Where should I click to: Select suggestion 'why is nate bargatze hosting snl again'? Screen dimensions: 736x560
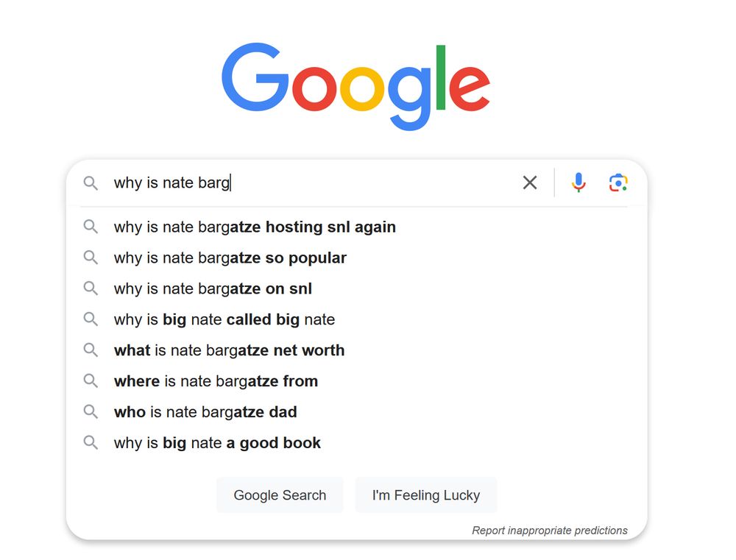[x=255, y=227]
